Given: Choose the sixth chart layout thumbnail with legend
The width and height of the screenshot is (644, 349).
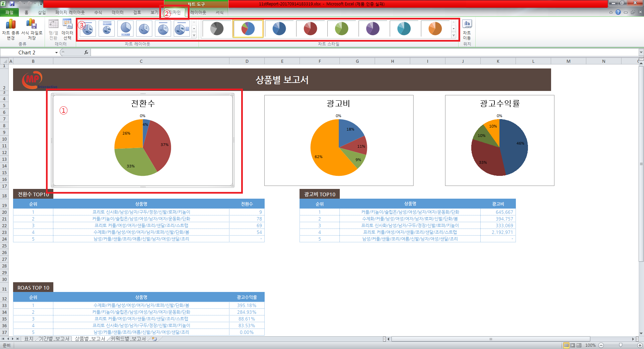Looking at the screenshot, I should pos(182,29).
